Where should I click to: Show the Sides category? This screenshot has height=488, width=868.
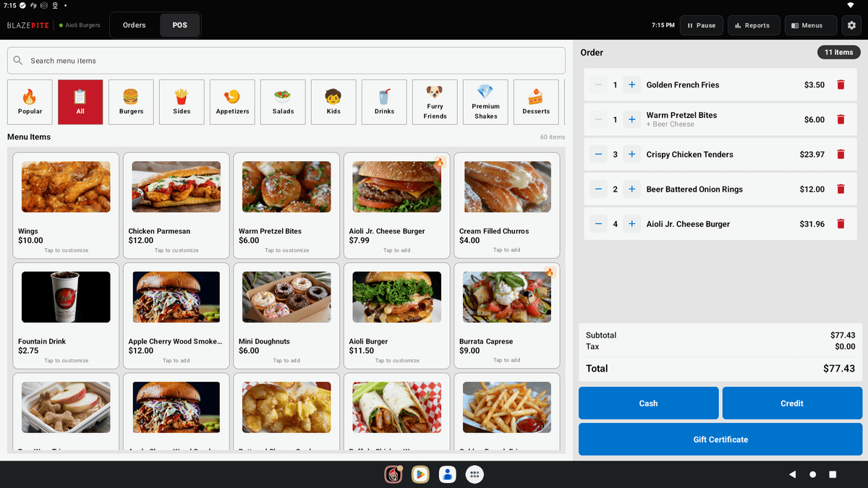coord(182,102)
